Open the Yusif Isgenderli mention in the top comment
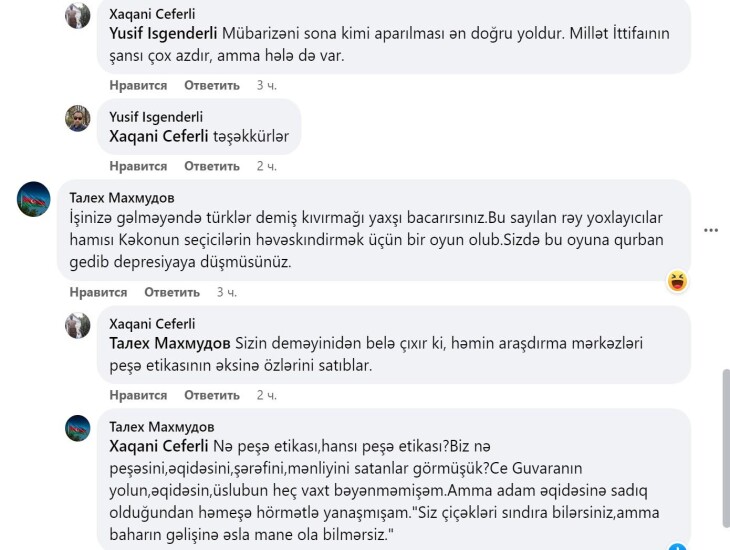This screenshot has width=730, height=550. (163, 34)
